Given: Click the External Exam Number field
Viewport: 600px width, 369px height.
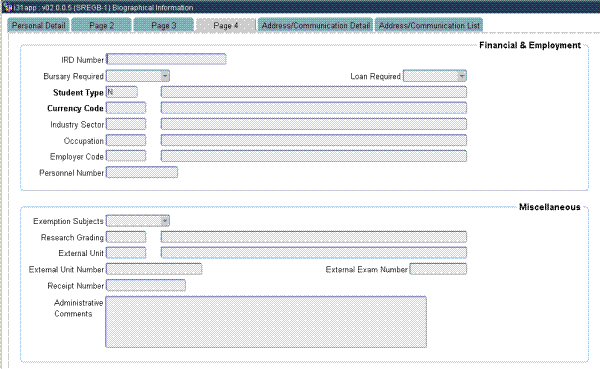Looking at the screenshot, I should pos(438,269).
